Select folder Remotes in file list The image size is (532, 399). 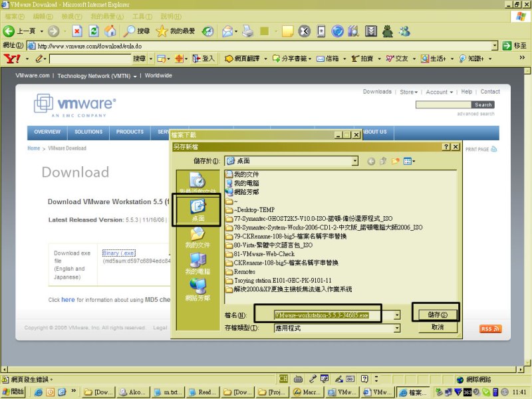click(241, 271)
